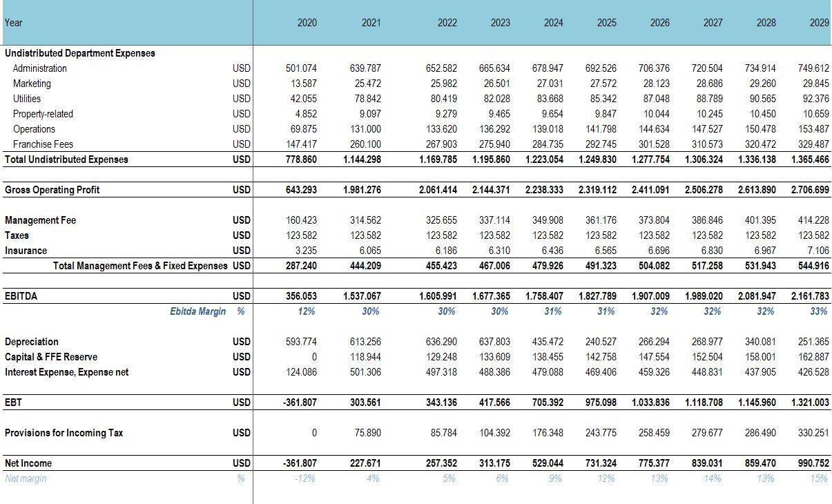832x504 pixels.
Task: Select Utilities 2022 value 80.419
Action: pos(444,99)
